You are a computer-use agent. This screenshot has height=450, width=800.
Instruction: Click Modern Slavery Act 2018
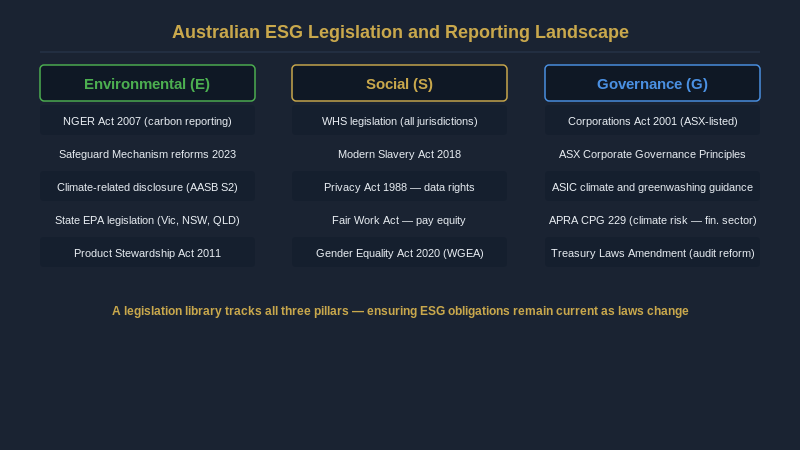[399, 154]
